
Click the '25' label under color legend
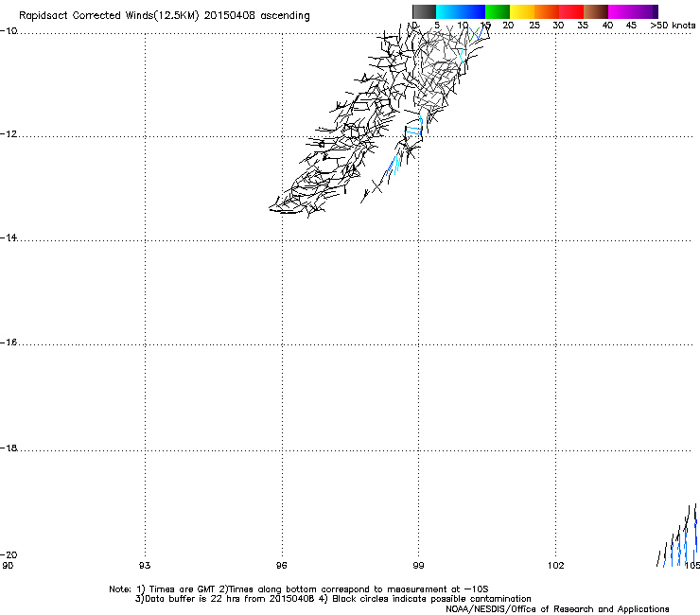point(534,26)
